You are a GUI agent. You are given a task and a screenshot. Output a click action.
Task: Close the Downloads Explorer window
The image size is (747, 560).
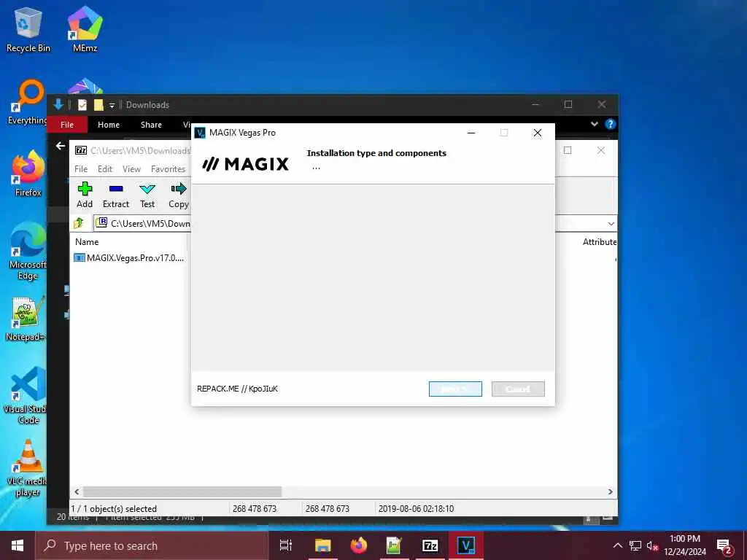[602, 104]
